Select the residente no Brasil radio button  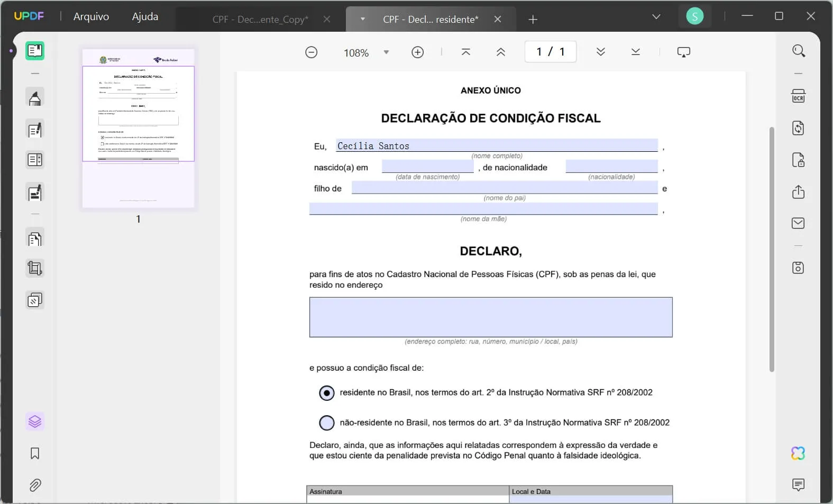(327, 393)
